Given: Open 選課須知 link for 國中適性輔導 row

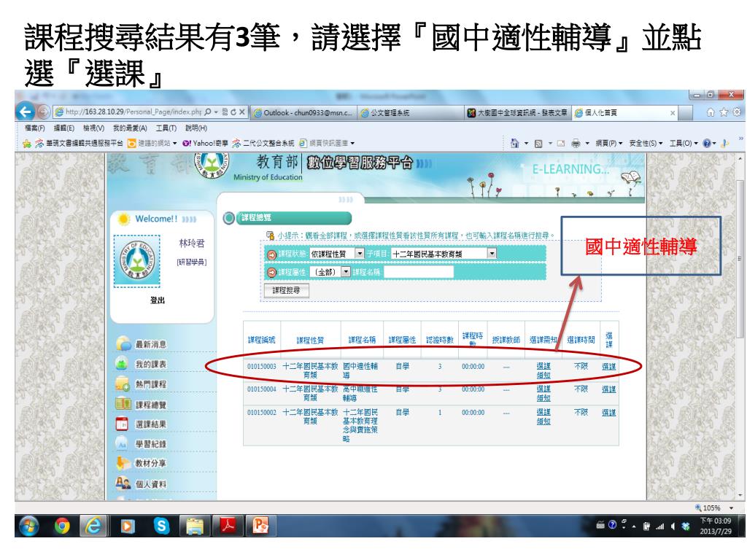Looking at the screenshot, I should (x=543, y=370).
